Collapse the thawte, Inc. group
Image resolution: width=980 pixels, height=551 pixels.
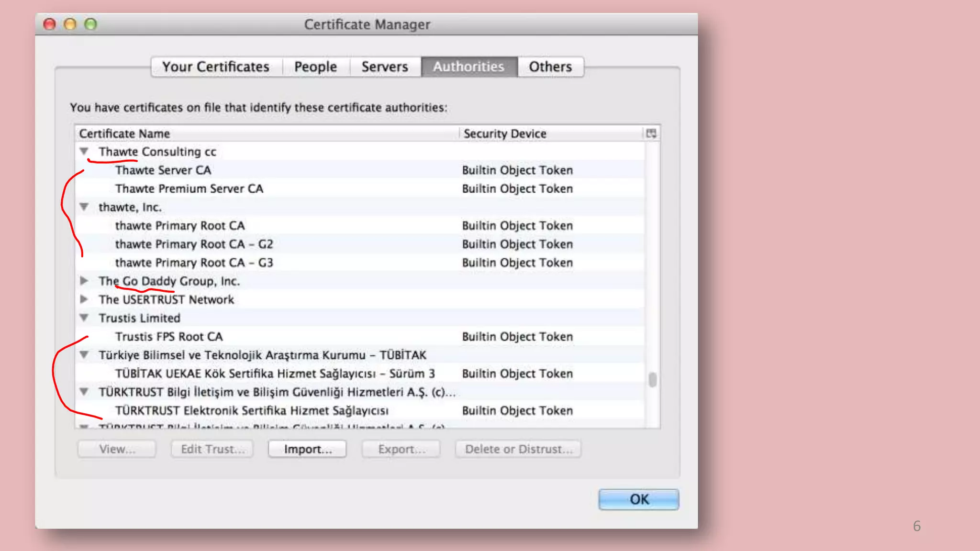coord(84,207)
